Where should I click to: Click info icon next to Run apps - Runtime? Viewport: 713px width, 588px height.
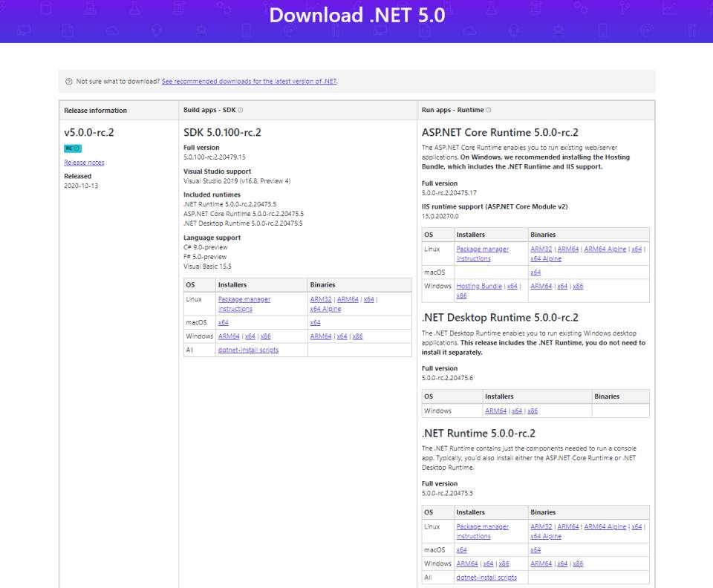point(489,110)
